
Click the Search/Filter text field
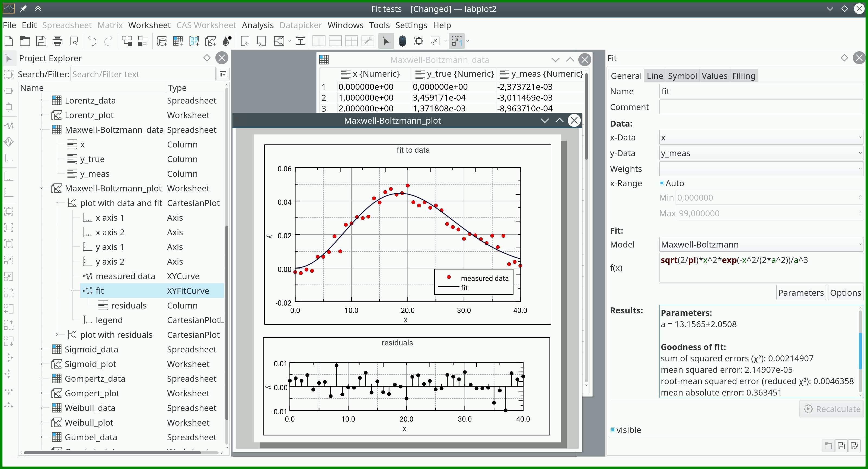click(x=143, y=74)
